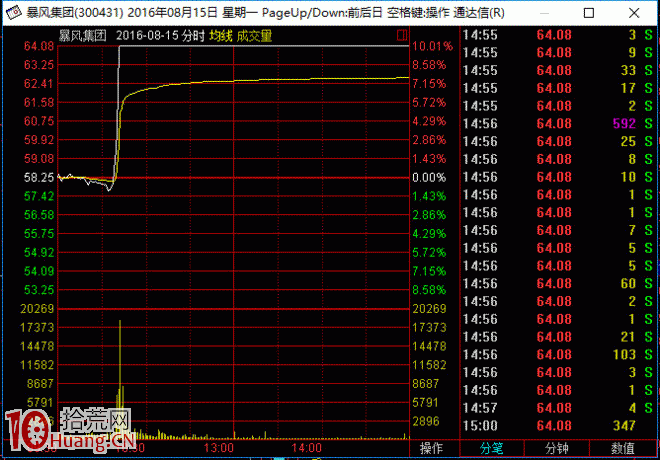Click the application icon in the title bar
Image resolution: width=660 pixels, height=460 pixels.
point(13,13)
